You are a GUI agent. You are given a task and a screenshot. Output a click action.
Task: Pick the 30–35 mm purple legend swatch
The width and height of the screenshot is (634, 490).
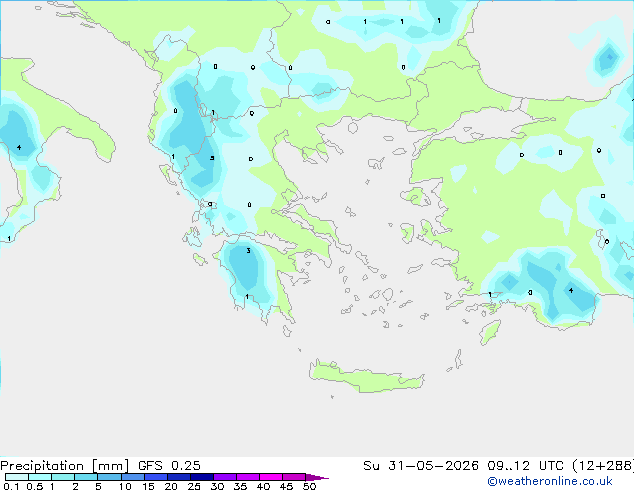coord(225,477)
